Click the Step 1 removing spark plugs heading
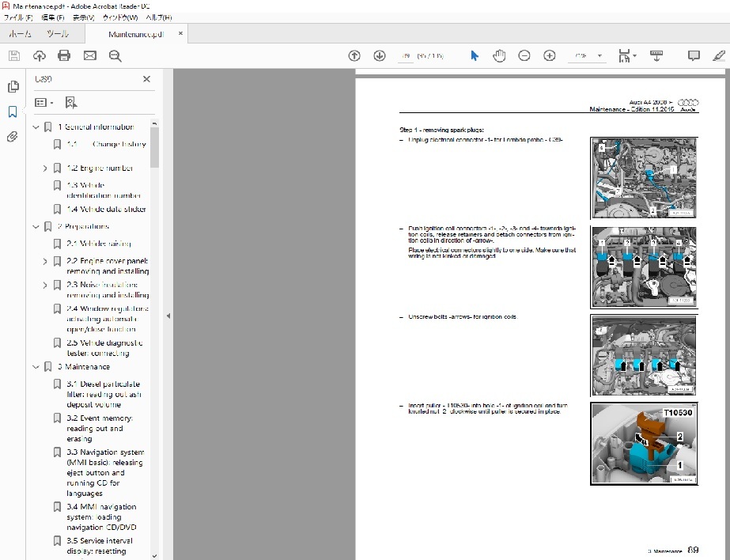The image size is (730, 560). [441, 130]
